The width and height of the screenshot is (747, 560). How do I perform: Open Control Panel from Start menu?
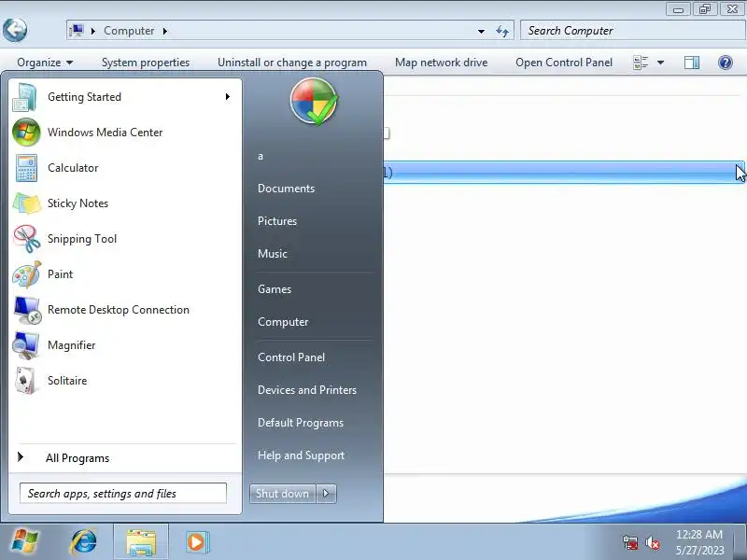pyautogui.click(x=291, y=357)
